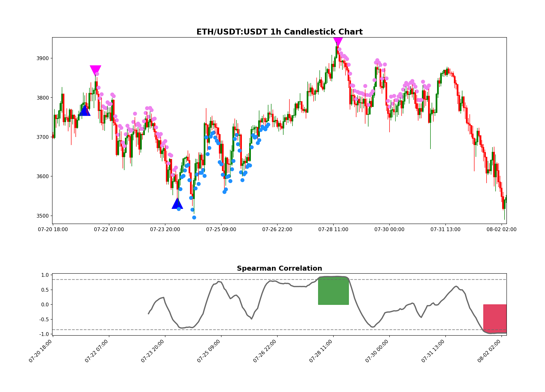The image size is (545, 392).
Task: Click candlestick chart date label 07-22 07:00
Action: click(x=109, y=229)
